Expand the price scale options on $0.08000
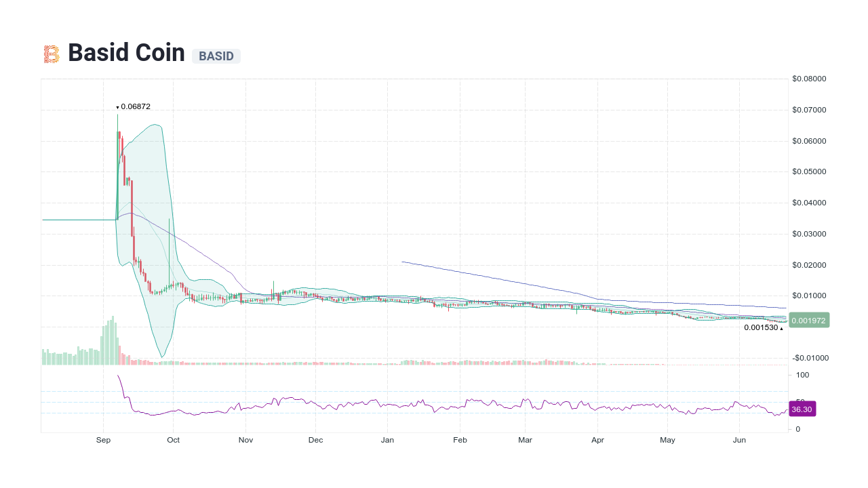Image resolution: width=868 pixels, height=488 pixels. tap(809, 79)
